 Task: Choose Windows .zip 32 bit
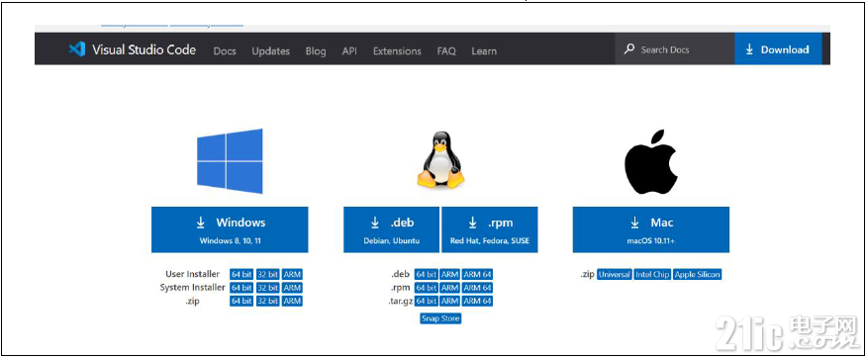(x=268, y=301)
